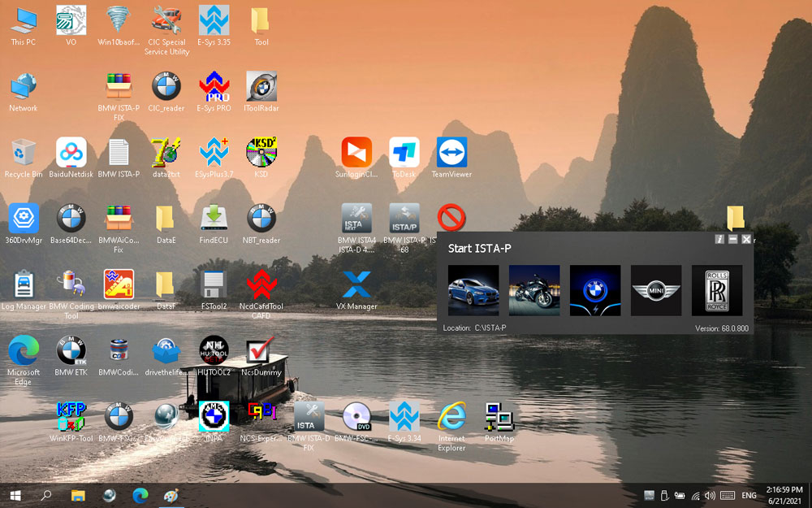Pick the MINI brand tile
Screen dimensions: 812x508
[656, 290]
